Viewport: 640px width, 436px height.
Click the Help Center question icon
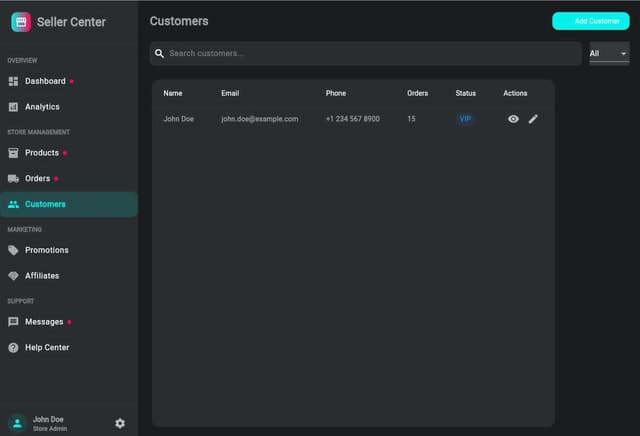click(13, 348)
